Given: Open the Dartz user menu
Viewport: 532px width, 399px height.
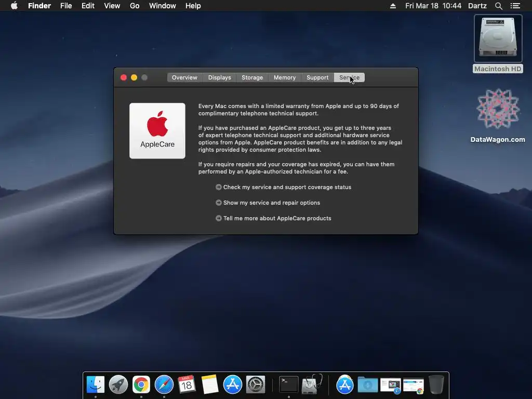Looking at the screenshot, I should 477,6.
